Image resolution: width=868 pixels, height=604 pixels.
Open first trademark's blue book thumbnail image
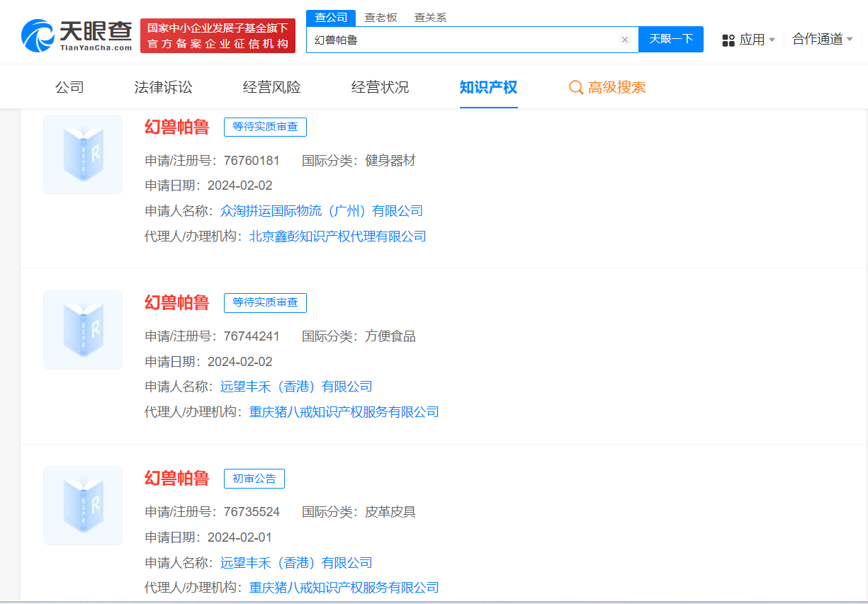click(x=82, y=154)
